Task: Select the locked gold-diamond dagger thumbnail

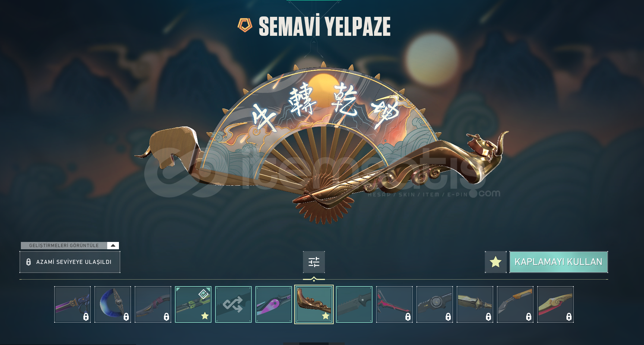Action: pyautogui.click(x=475, y=304)
